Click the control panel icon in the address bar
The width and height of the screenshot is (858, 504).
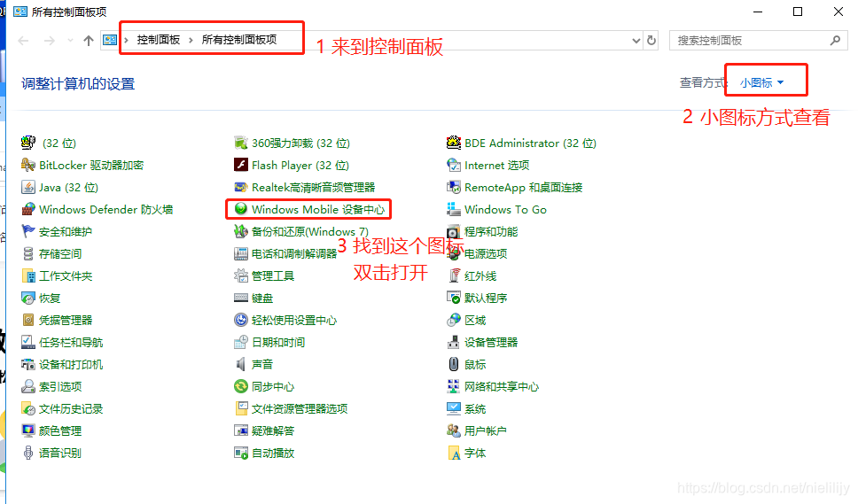point(110,40)
